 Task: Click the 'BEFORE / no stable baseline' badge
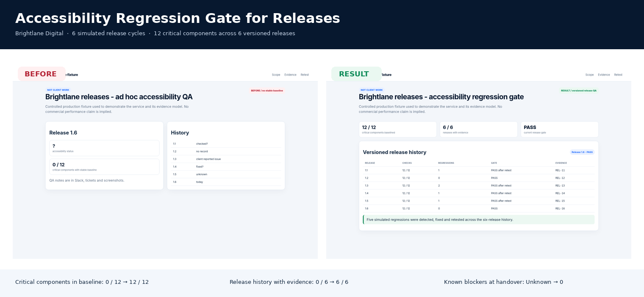pyautogui.click(x=267, y=90)
